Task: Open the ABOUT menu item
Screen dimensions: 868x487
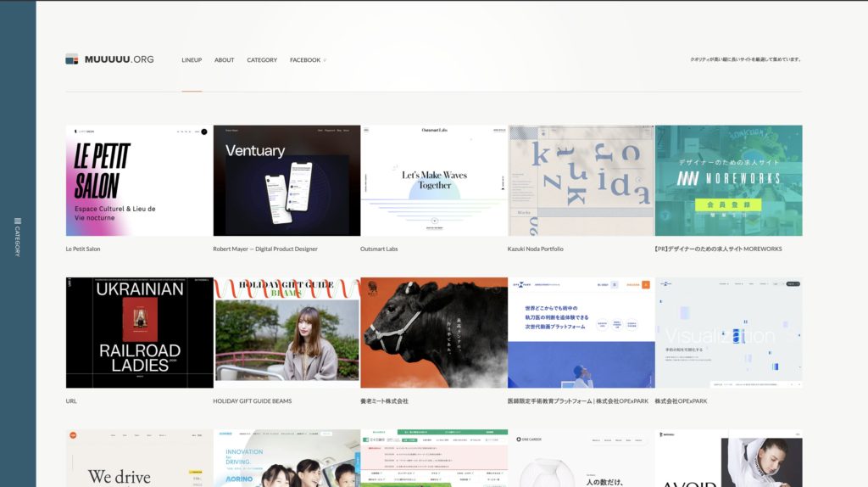Action: (224, 60)
